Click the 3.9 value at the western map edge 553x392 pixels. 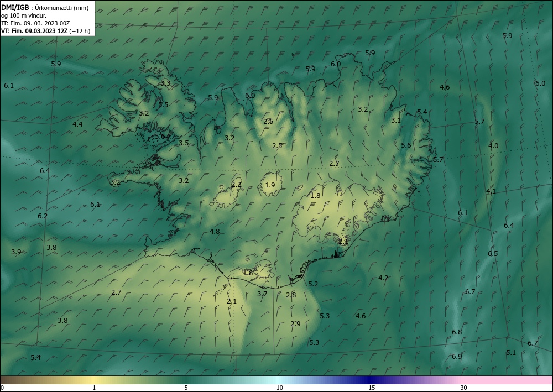tap(16, 252)
